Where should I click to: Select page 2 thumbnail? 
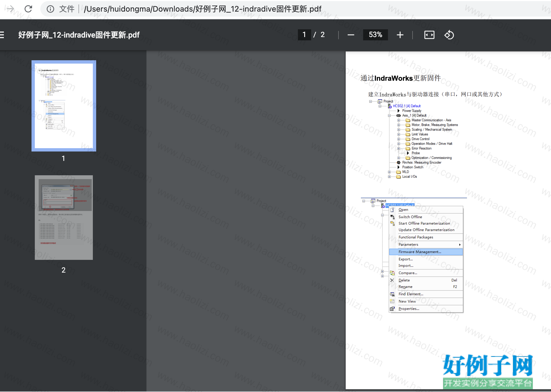coord(64,218)
